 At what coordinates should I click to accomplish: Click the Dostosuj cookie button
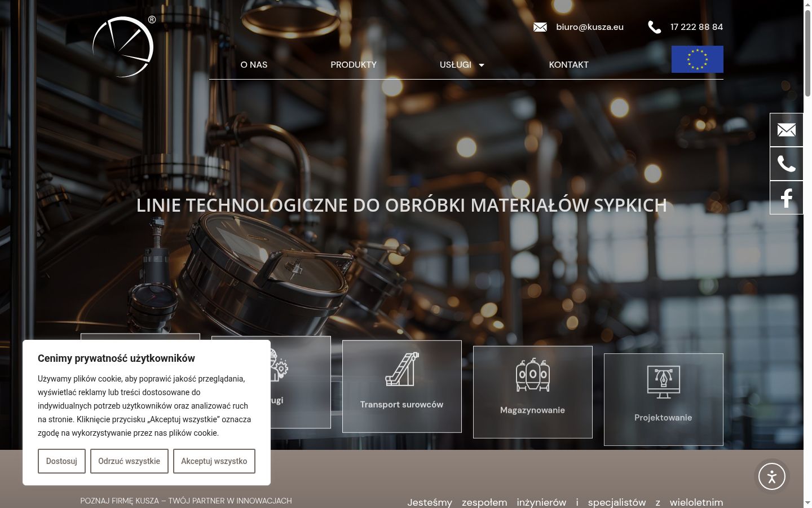tap(61, 461)
